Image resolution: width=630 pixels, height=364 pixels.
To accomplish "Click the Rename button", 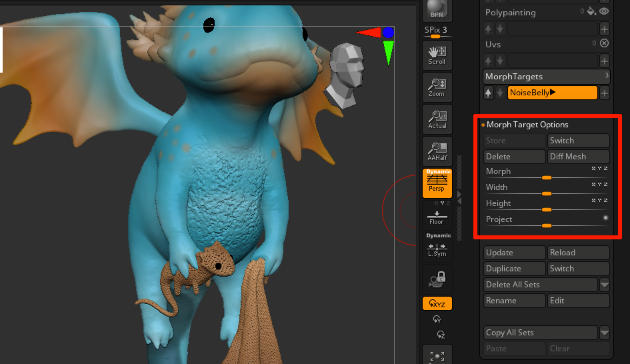I will click(514, 301).
